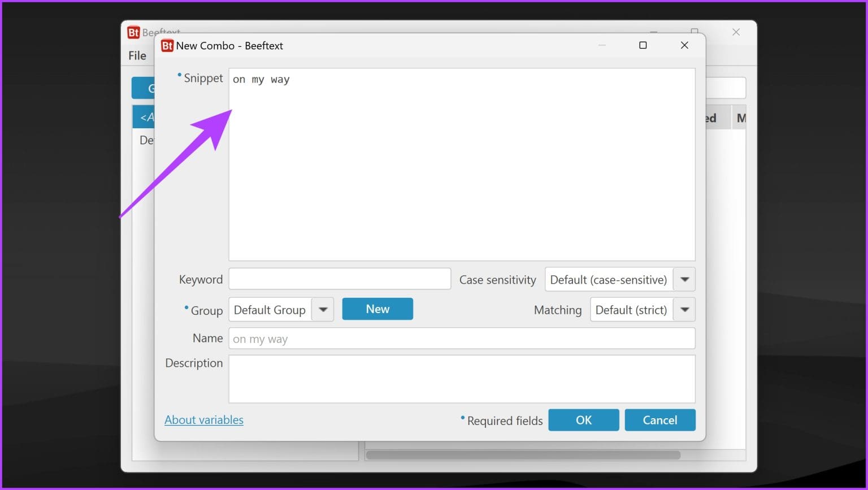Click the Group selector arrow icon
Screen dimensions: 868x490
point(323,309)
